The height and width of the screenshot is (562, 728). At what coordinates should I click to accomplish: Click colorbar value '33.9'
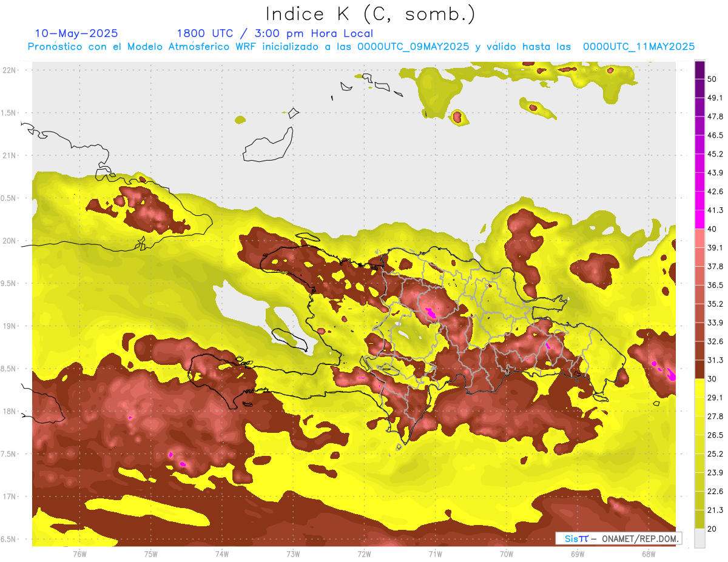point(715,323)
